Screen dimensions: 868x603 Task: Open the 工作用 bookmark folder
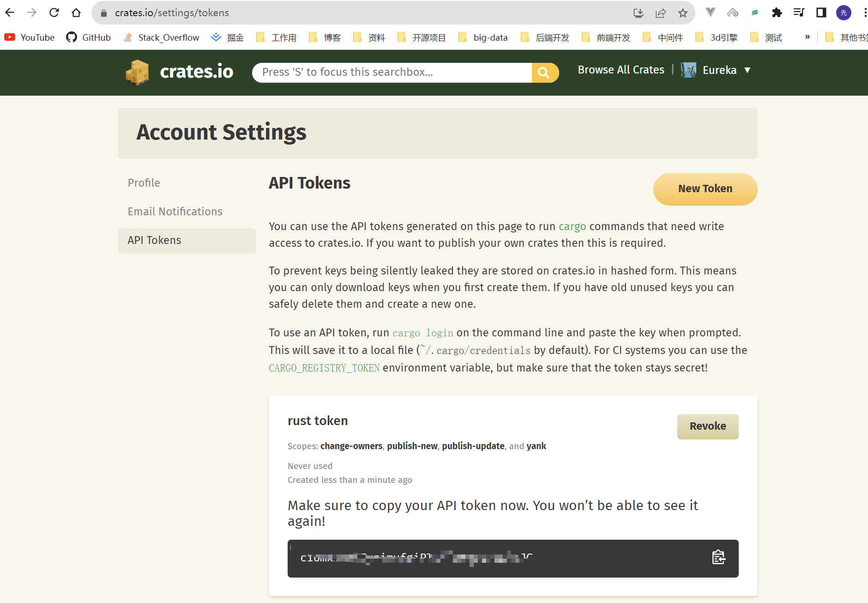coord(276,37)
